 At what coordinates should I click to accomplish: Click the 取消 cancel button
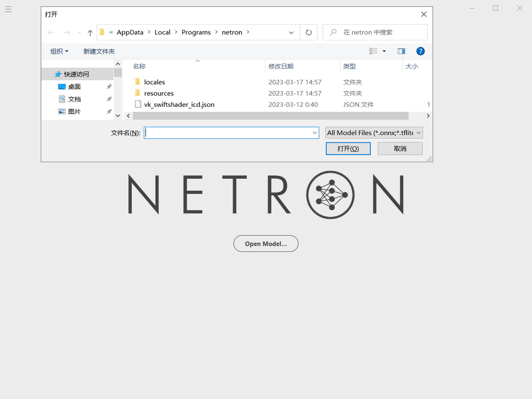pos(399,148)
